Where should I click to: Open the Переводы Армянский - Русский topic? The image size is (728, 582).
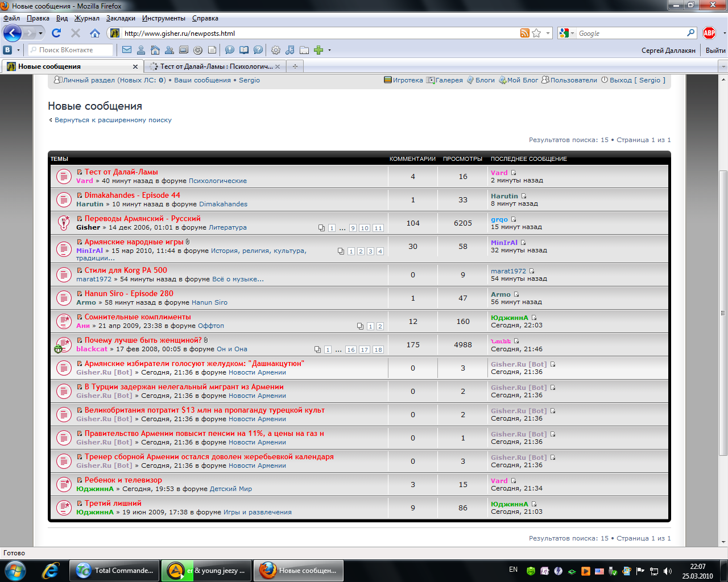point(142,218)
